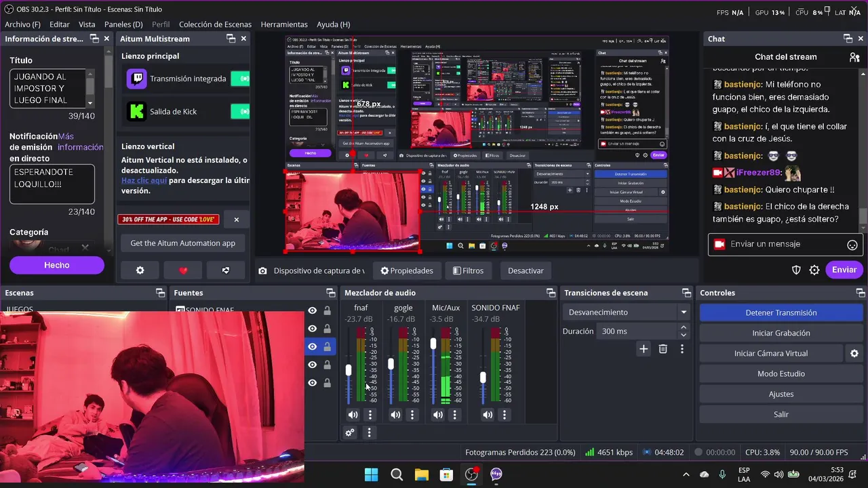
Task: Increase Duración value with up arrow
Action: pos(684,327)
